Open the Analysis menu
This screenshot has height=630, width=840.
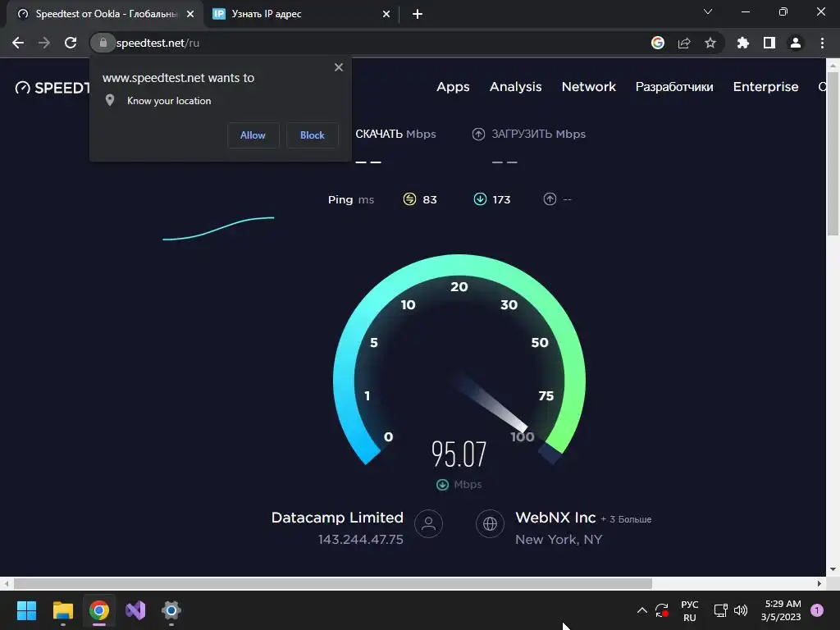(515, 87)
